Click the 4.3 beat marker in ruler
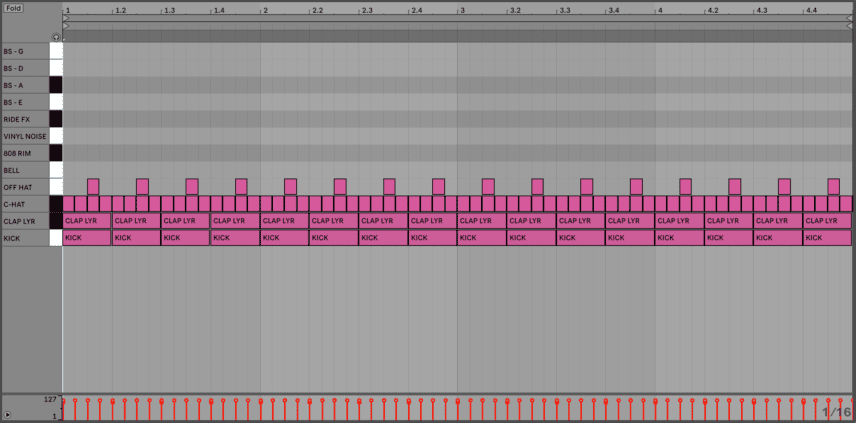This screenshot has height=423, width=856. pyautogui.click(x=763, y=10)
